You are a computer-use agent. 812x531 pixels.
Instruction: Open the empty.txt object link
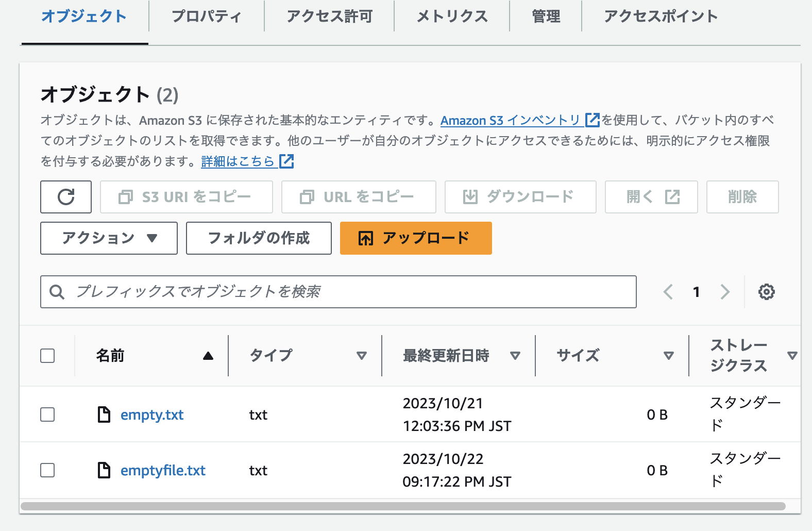click(152, 415)
